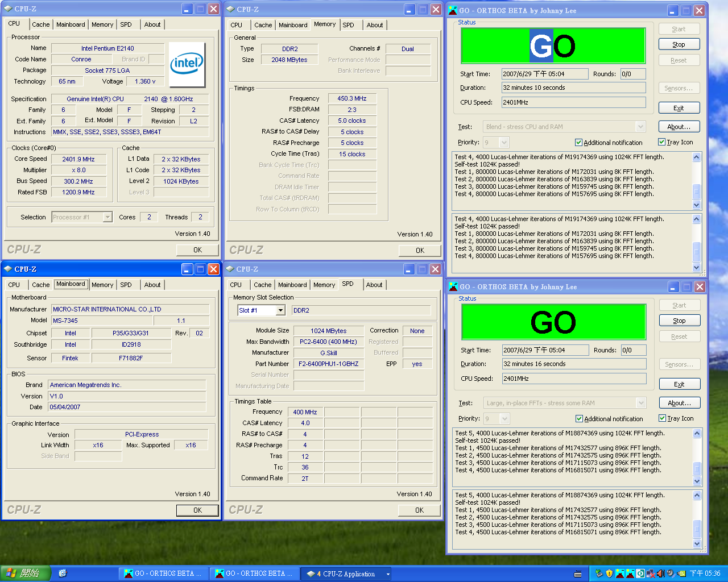Click title bar icon of the Orthos window running Large FFTs test
The width and height of the screenshot is (728, 582).
(x=453, y=286)
